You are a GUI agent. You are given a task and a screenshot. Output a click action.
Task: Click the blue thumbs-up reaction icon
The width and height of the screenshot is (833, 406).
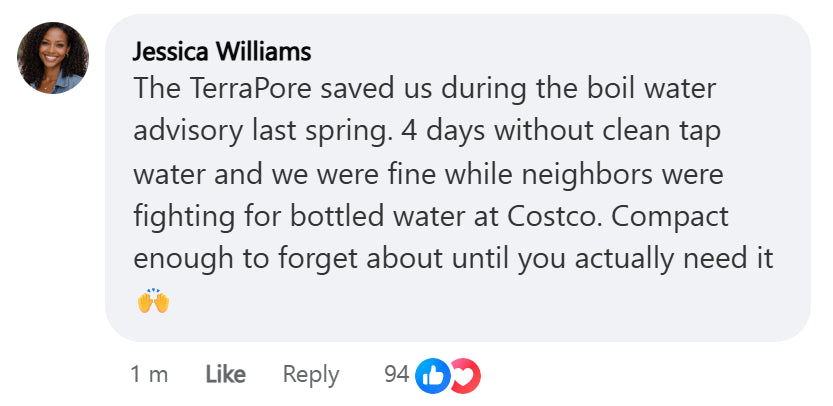[431, 375]
